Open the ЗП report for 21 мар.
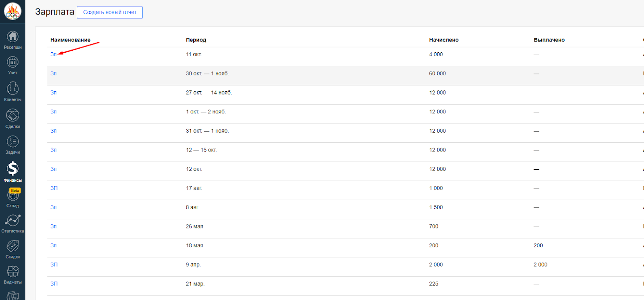The height and width of the screenshot is (300, 644). (54, 284)
